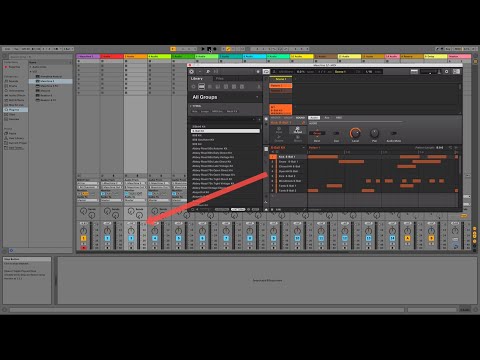This screenshot has height=360, width=480.
Task: Collapse TYPES section in Maschine browser
Action: coord(191,106)
